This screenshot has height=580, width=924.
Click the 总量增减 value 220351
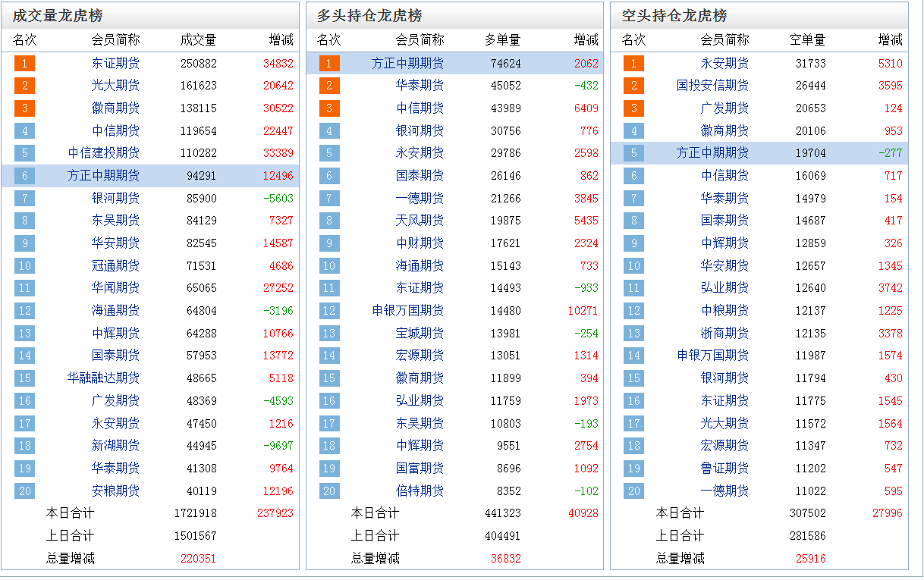click(x=199, y=559)
